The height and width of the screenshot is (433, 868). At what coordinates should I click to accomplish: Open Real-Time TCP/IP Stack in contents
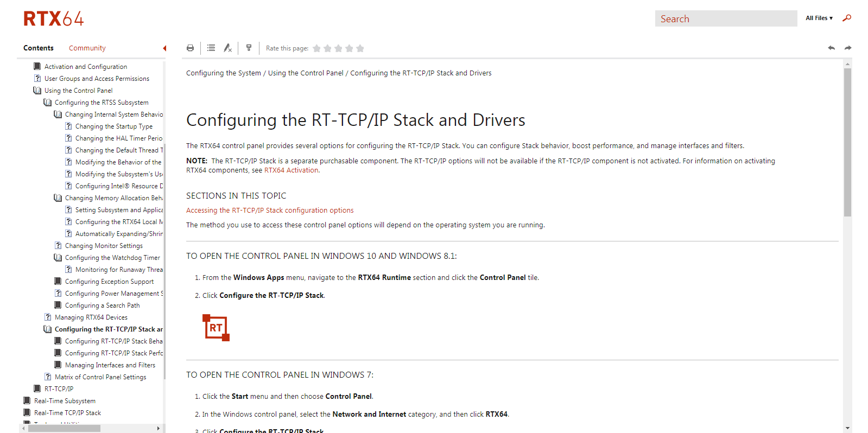[x=67, y=412]
